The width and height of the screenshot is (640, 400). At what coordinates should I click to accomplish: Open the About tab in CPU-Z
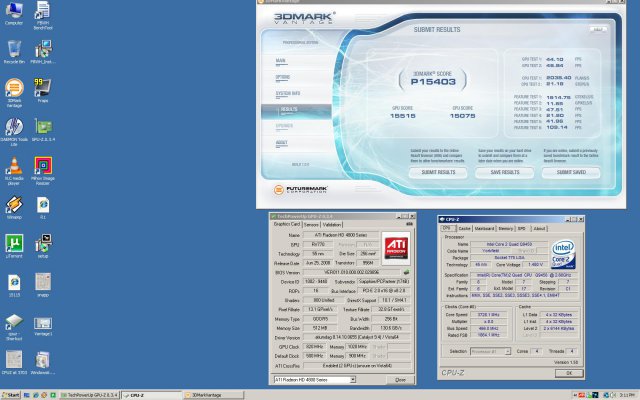pos(539,229)
